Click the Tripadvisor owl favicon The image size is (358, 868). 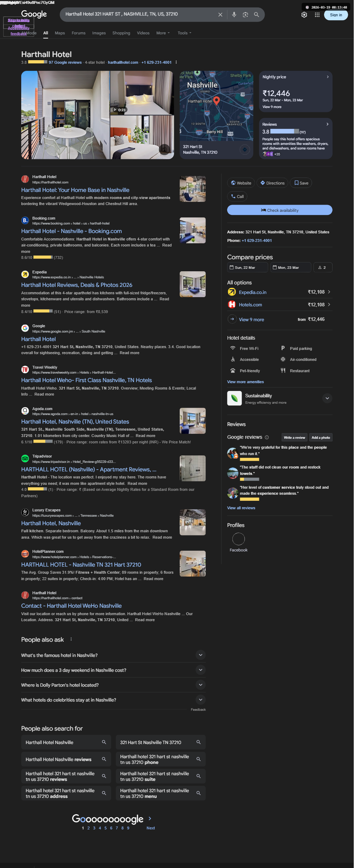pyautogui.click(x=25, y=458)
